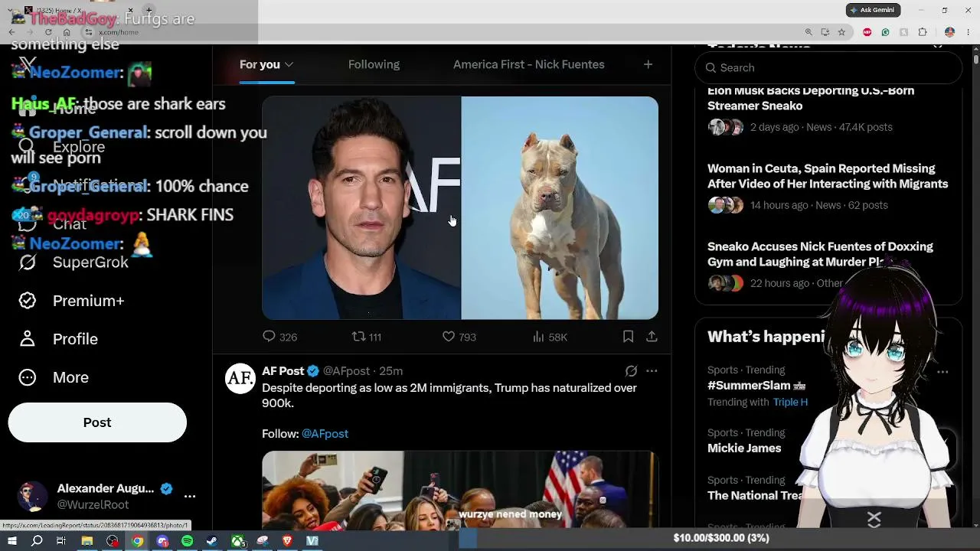Click the zoom magnifier in address bar
980x551 pixels.
pos(808,32)
